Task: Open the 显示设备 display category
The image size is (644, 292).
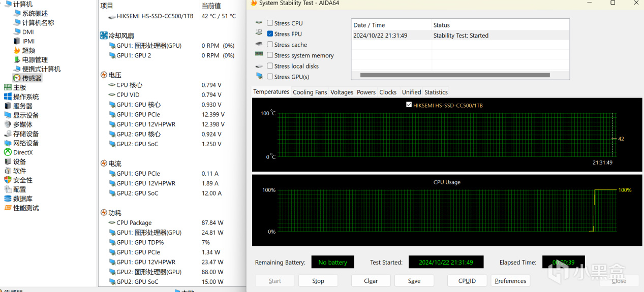Action: (26, 115)
